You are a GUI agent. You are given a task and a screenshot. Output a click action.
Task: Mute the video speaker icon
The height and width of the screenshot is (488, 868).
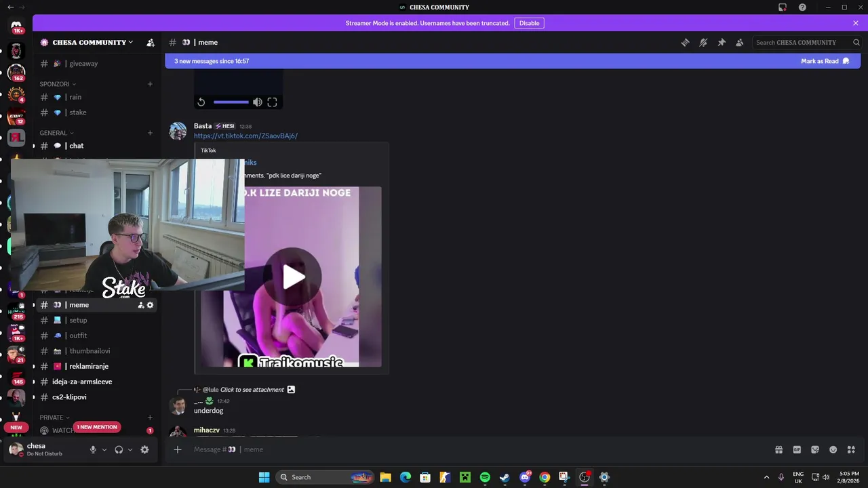click(x=257, y=102)
